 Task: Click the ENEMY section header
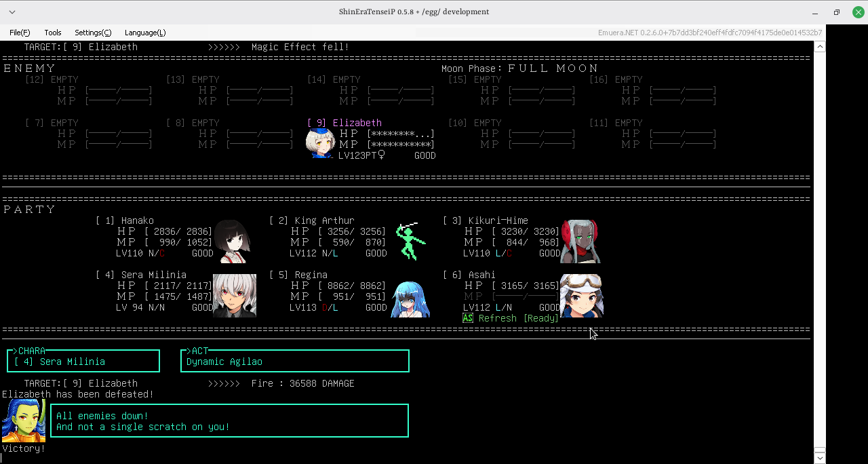pyautogui.click(x=29, y=69)
